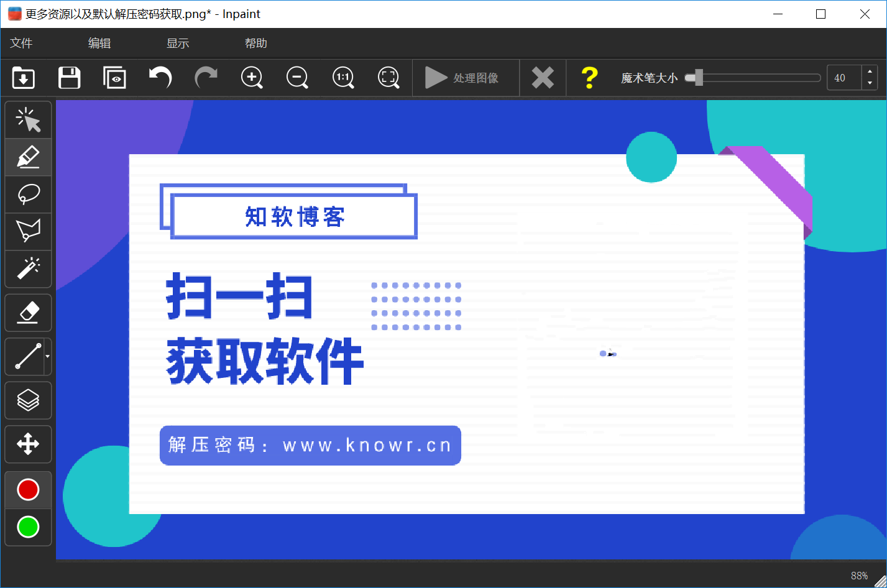
Task: Maximize the Inpaint window
Action: pos(821,14)
